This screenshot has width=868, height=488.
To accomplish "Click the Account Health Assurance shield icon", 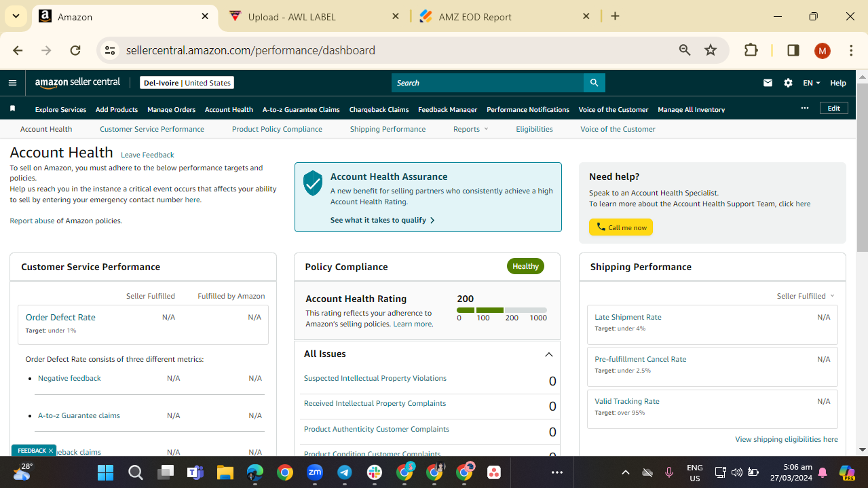I will coord(312,183).
